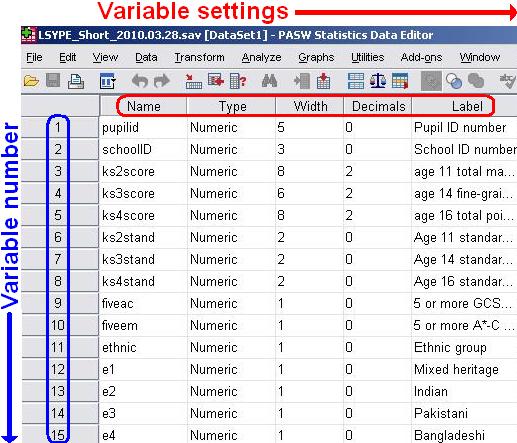
Task: Click the decimals cell '2' for ks2score
Action: (378, 171)
